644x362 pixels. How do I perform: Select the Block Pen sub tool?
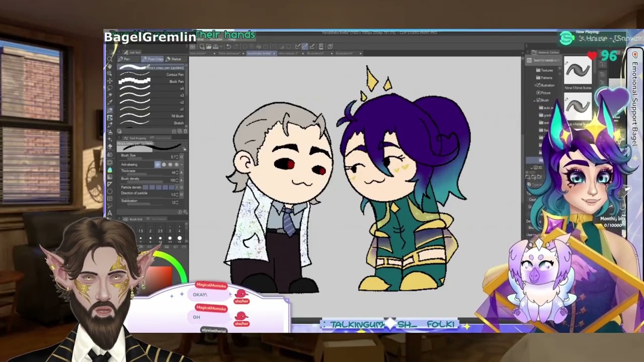[x=150, y=81]
